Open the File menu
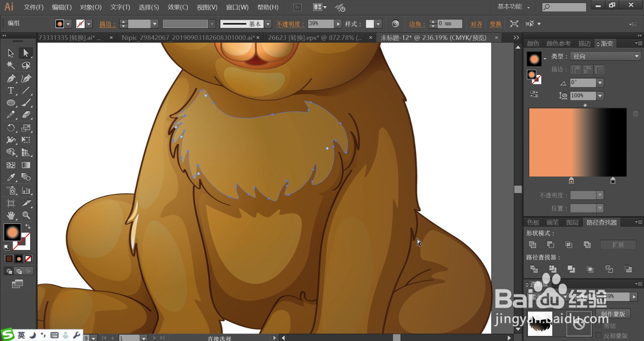The image size is (644, 341). pyautogui.click(x=33, y=7)
